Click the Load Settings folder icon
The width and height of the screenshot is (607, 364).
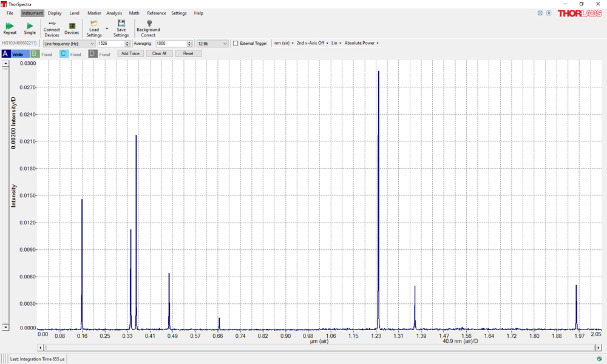click(x=93, y=24)
